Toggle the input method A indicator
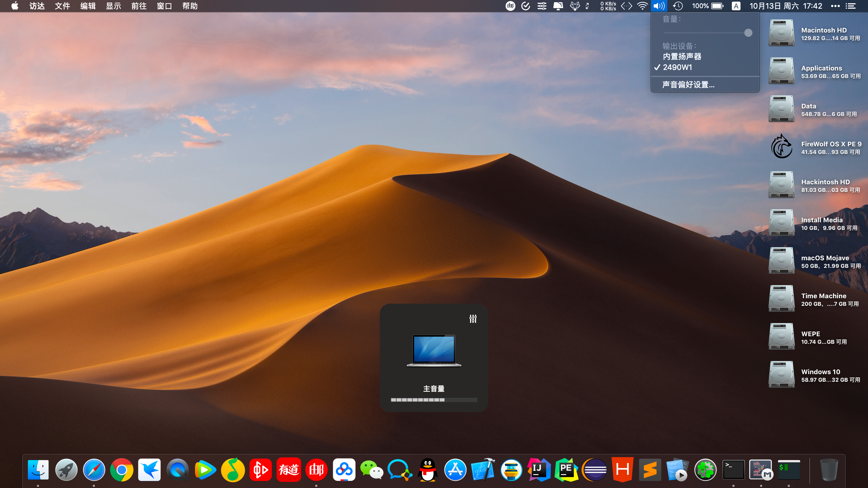868x488 pixels. [736, 6]
